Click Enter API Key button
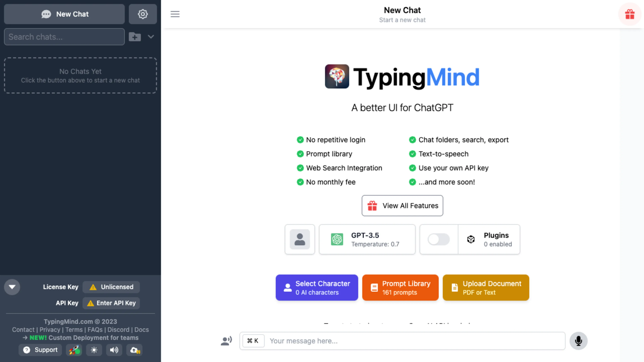This screenshot has height=362, width=644. (111, 303)
